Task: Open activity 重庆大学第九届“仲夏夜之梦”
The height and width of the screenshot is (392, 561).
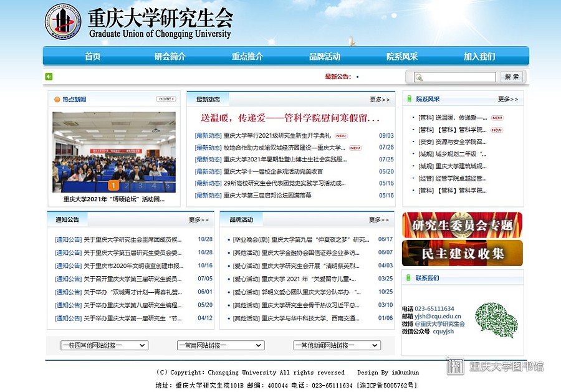Action: pos(320,240)
